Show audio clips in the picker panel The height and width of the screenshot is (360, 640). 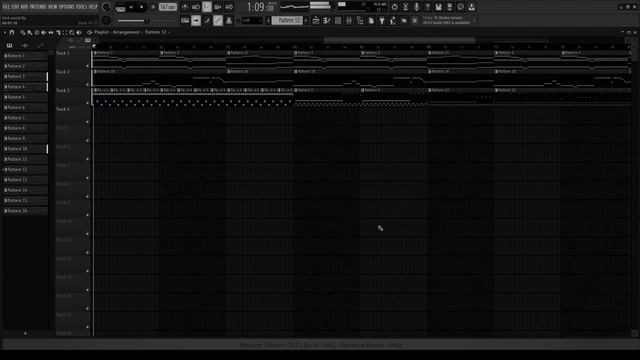point(25,46)
